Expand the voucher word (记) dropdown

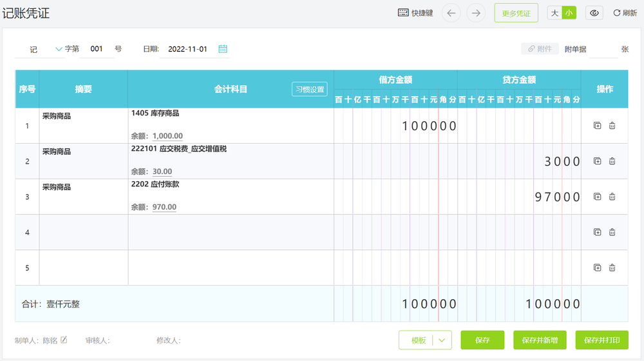tap(59, 49)
